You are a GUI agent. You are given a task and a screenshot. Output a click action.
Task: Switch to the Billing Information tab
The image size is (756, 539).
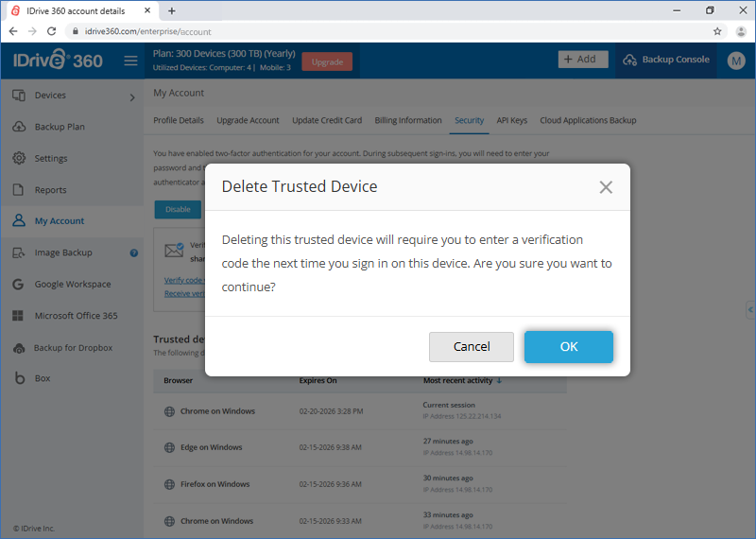tap(408, 121)
